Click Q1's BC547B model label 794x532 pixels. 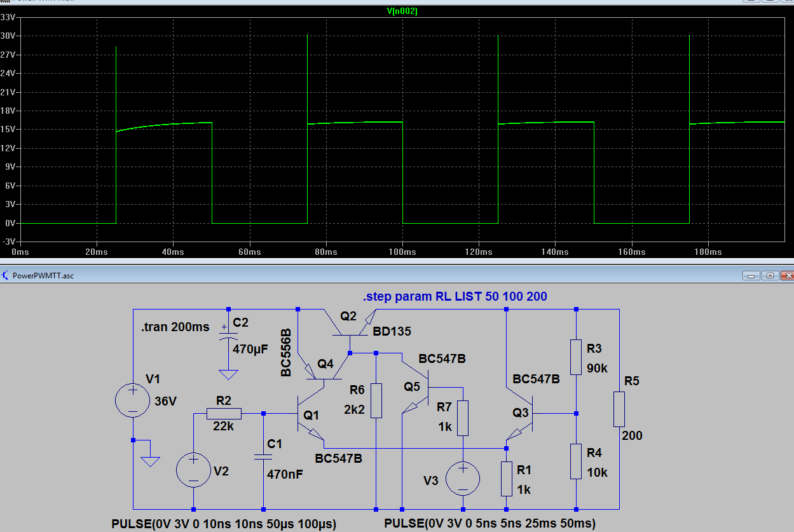pos(338,458)
